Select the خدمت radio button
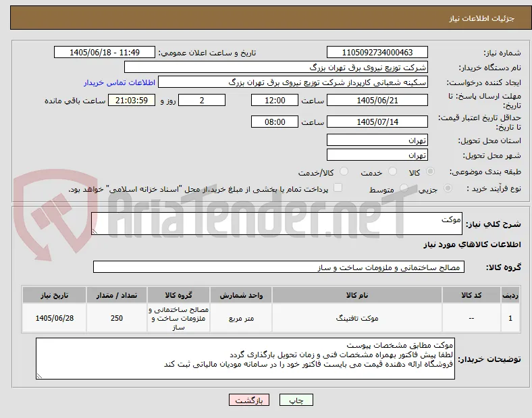532x418 pixels. [x=392, y=172]
